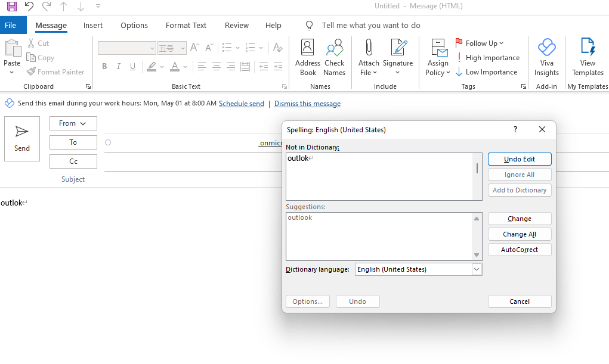Click AutoCorrect in Spelling dialog

click(x=520, y=250)
